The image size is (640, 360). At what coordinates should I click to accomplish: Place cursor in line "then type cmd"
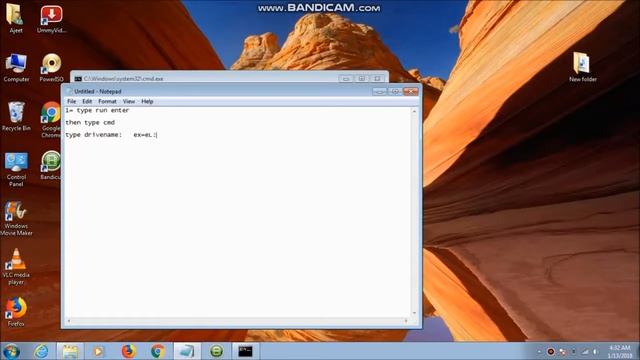(x=90, y=123)
